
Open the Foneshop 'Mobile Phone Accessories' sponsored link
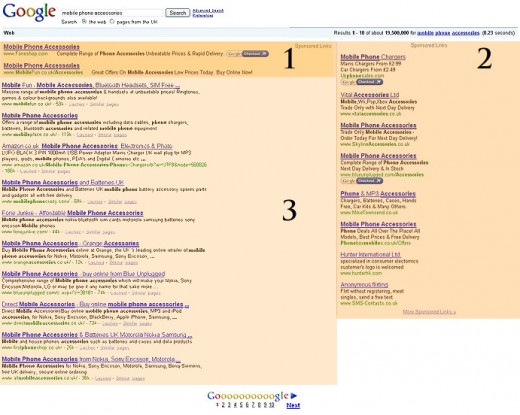point(41,47)
